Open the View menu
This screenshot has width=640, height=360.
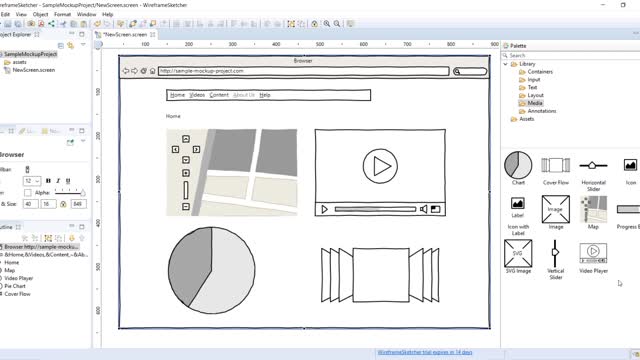click(21, 14)
